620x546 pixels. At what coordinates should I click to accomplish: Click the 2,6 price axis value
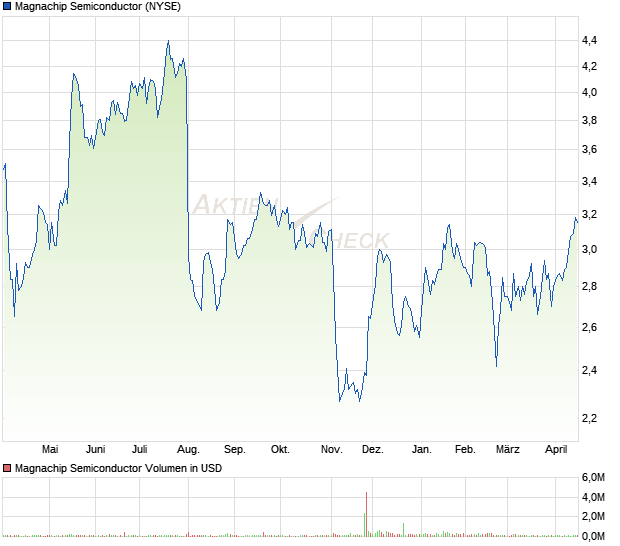tap(589, 327)
